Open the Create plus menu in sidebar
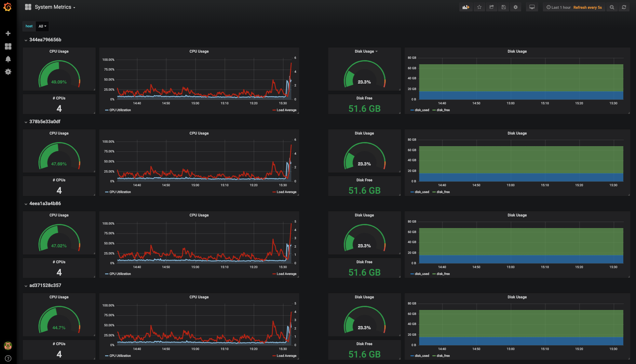 [x=8, y=33]
